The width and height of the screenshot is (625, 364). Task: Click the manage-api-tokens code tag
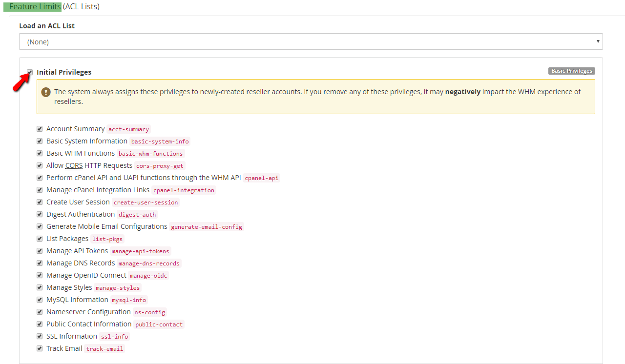coord(141,251)
